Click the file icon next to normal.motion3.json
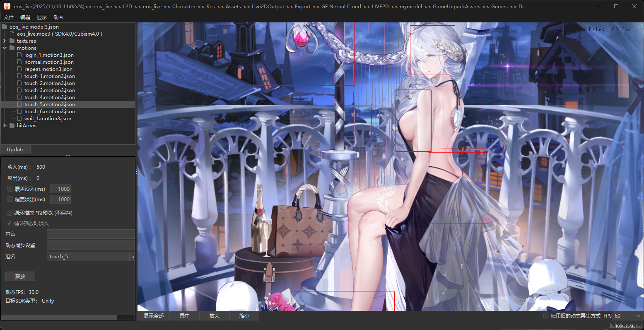The height and width of the screenshot is (330, 644). [x=20, y=62]
